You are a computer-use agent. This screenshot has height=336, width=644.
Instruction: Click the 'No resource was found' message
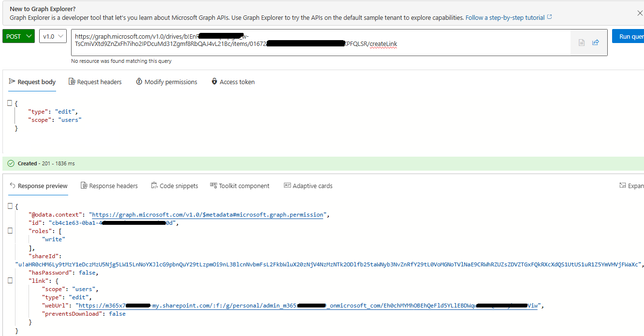[x=121, y=61]
